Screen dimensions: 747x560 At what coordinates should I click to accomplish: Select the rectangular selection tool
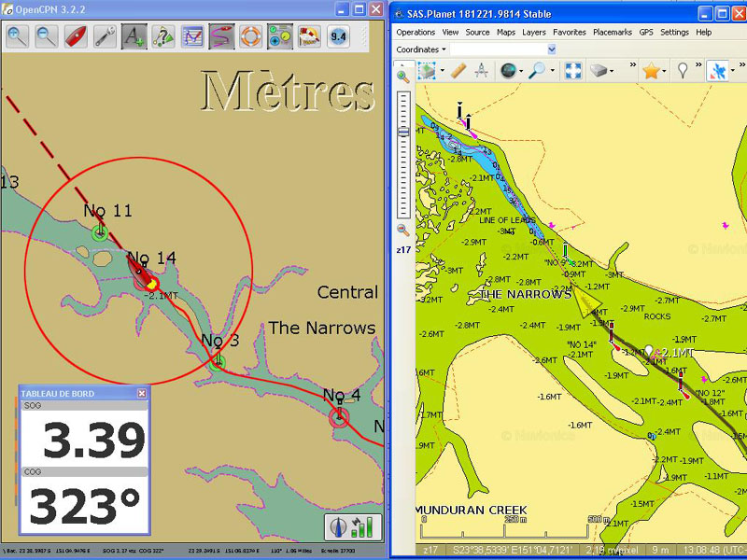coord(427,71)
